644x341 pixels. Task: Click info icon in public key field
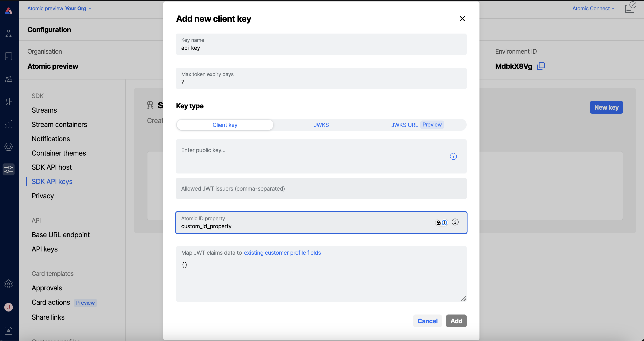pyautogui.click(x=453, y=156)
